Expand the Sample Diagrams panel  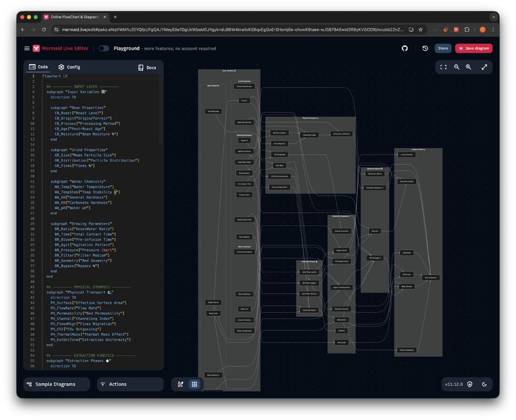click(x=55, y=384)
